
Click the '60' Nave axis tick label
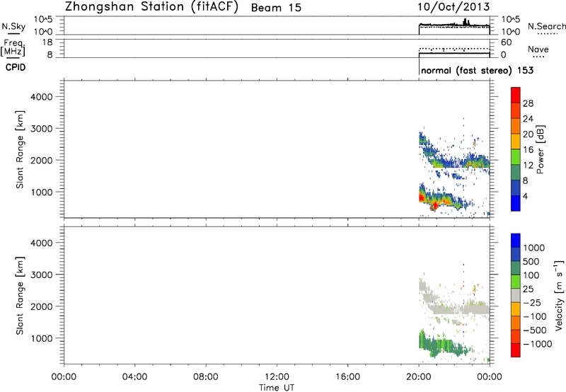click(507, 42)
